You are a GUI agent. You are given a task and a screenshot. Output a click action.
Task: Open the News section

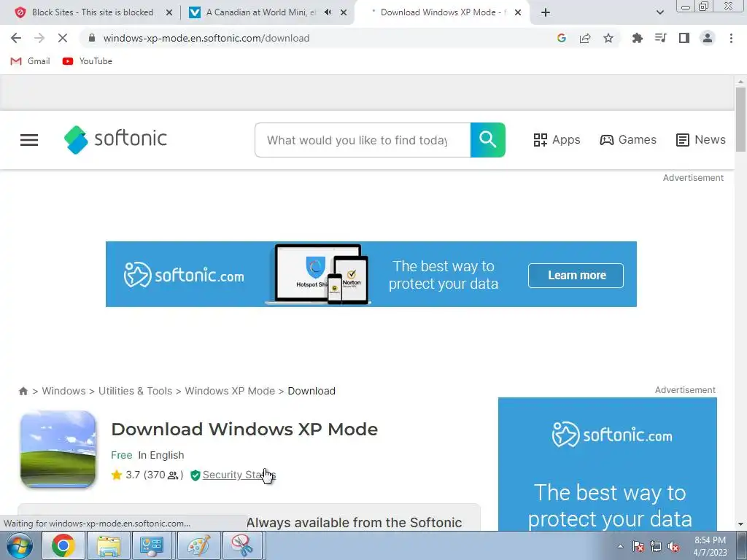tap(701, 139)
